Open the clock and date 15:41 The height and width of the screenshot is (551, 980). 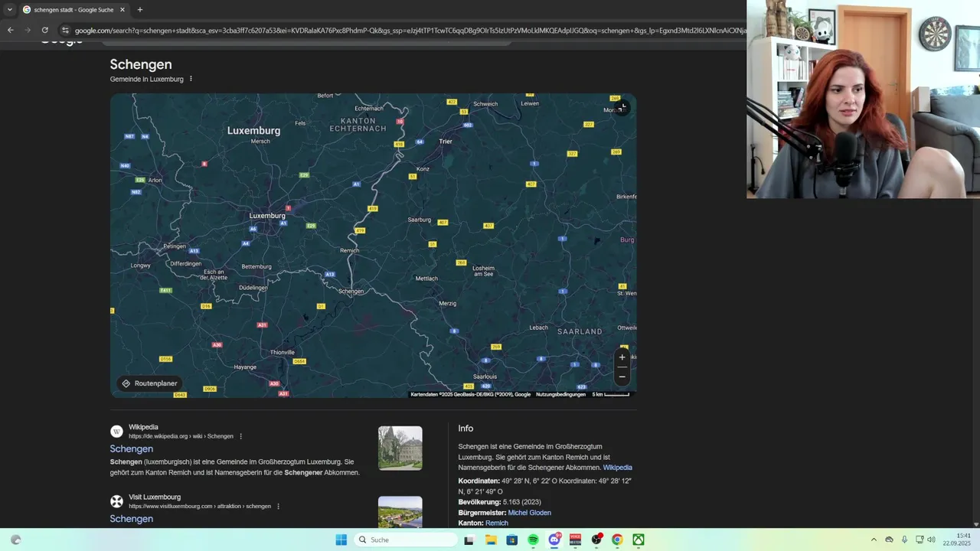click(957, 540)
